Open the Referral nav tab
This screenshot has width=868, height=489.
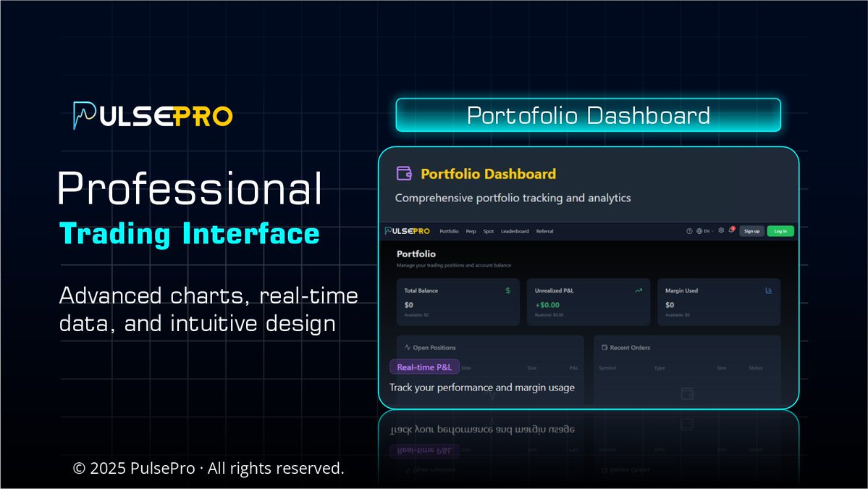(x=544, y=231)
